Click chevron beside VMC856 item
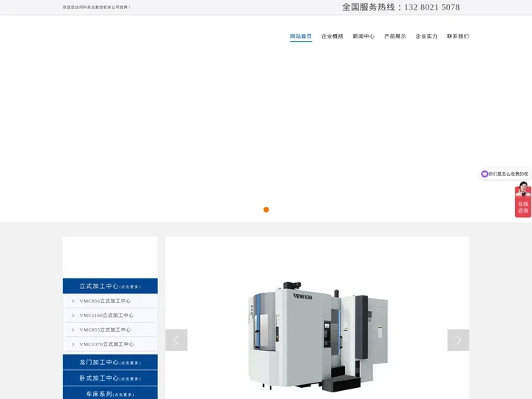Screen dimensions: 532x399 [73, 301]
